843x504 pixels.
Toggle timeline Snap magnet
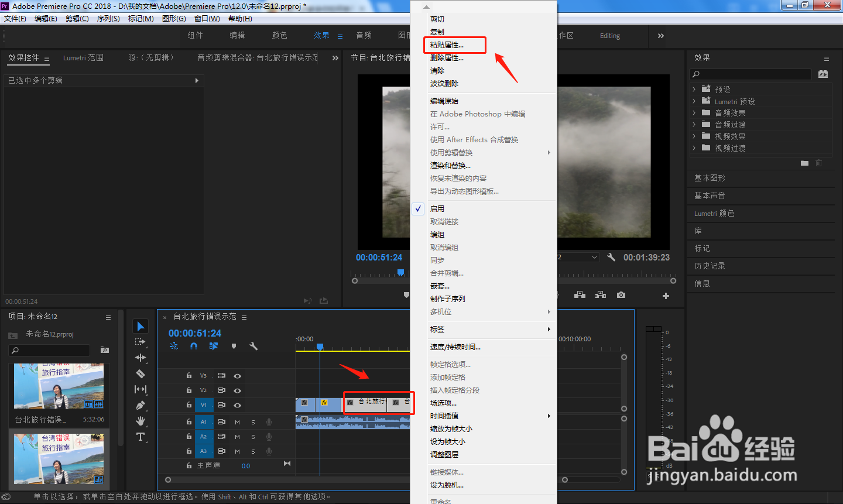point(194,346)
